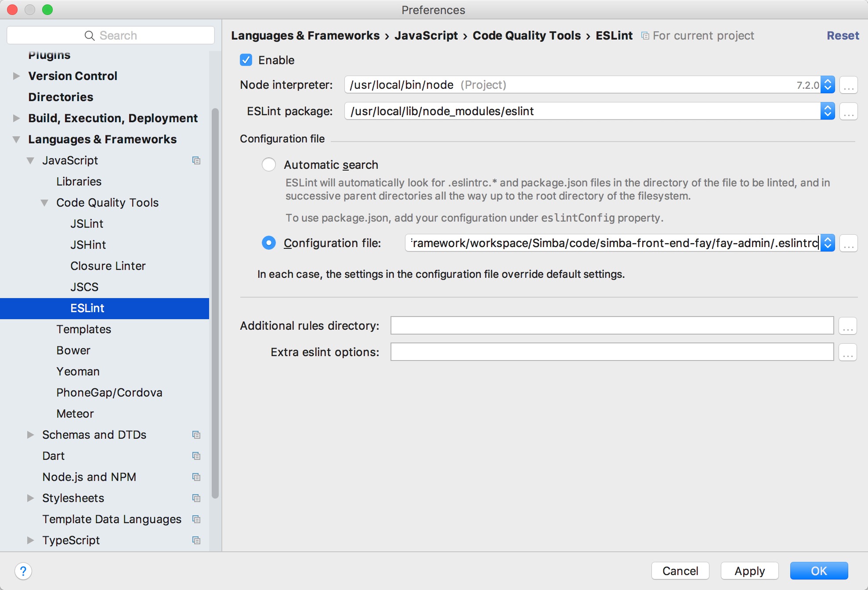
Task: Open the ESLint package dropdown
Action: point(828,111)
